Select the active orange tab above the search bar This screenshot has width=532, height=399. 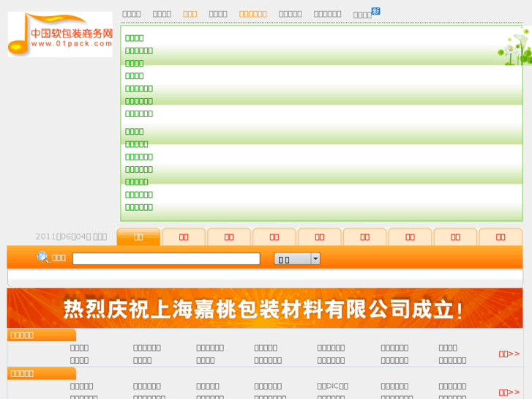coord(138,236)
